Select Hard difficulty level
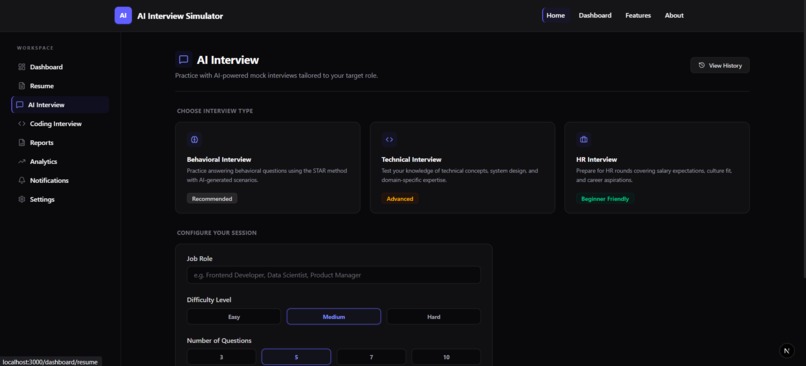806x366 pixels. click(x=433, y=317)
